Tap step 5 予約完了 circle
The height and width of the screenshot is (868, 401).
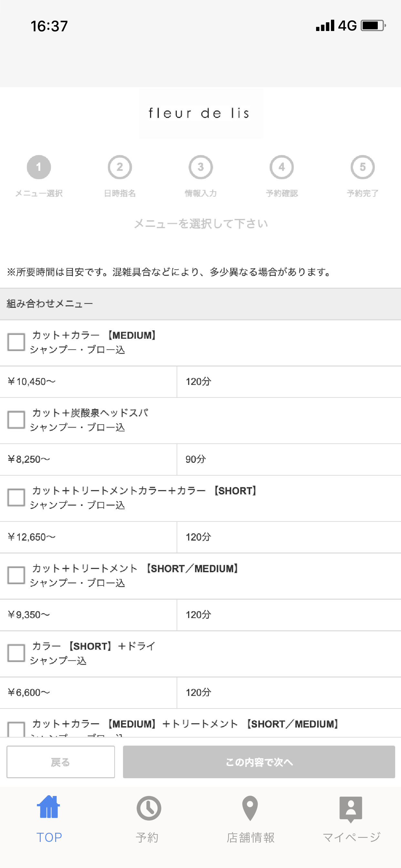(x=363, y=167)
